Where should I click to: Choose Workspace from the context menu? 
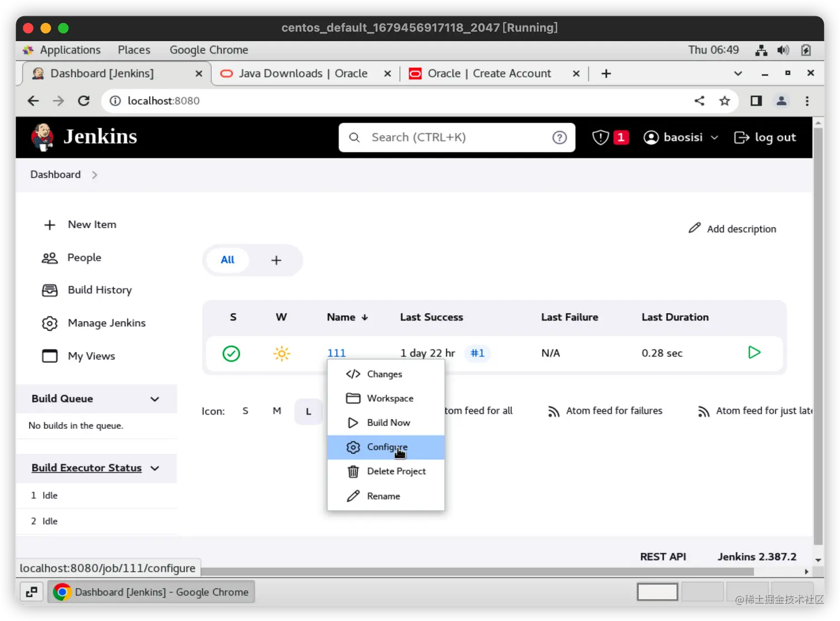click(386, 399)
